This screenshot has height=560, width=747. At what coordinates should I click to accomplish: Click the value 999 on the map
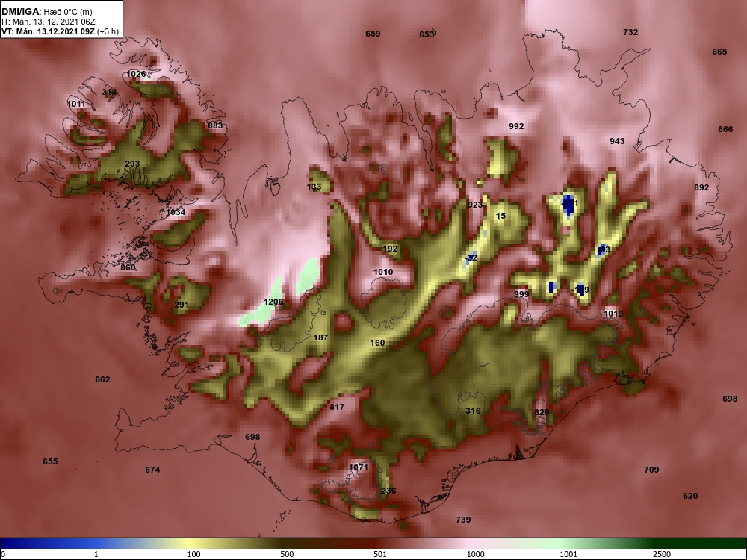521,294
